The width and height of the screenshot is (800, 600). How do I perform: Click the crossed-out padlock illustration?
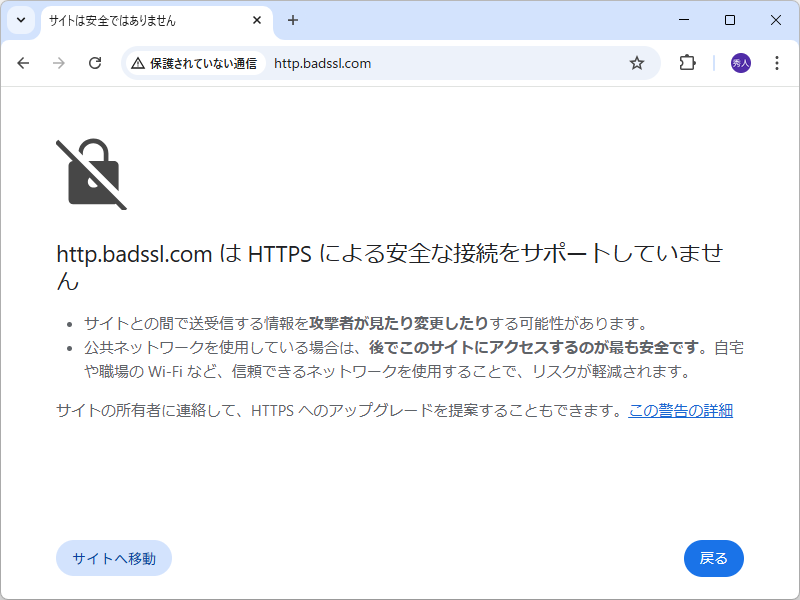click(91, 174)
